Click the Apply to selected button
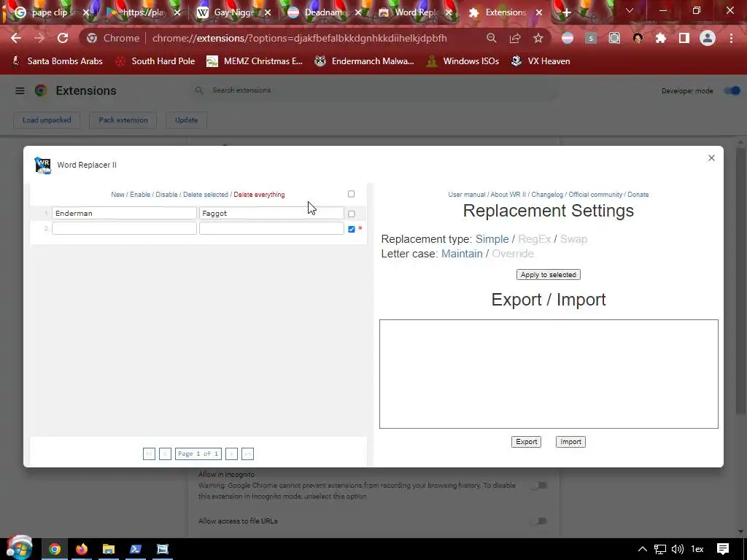The width and height of the screenshot is (747, 560). coord(549,275)
